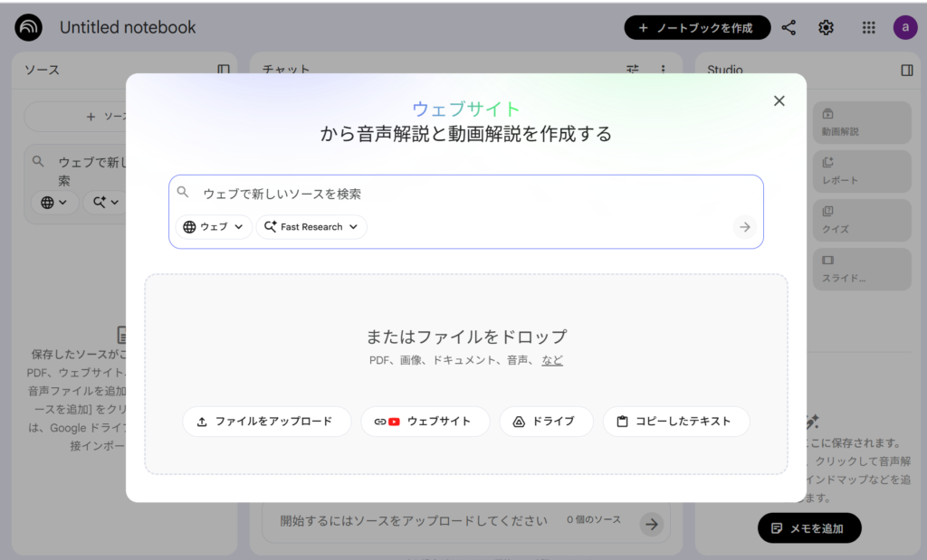Click the または ファイルをドロップ drop zone text
Viewport: 927px width, 560px height.
466,337
